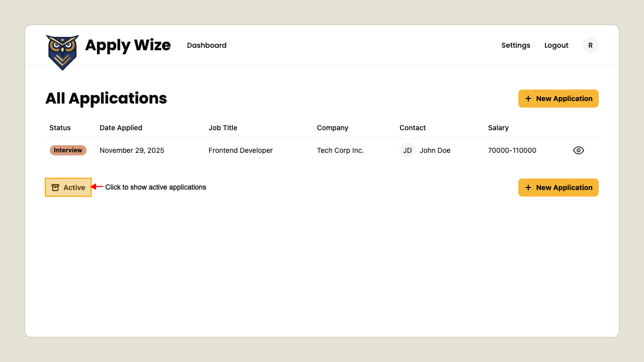Click the Interview status badge

tap(68, 150)
